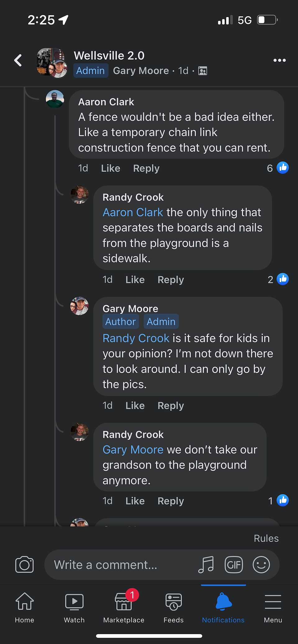Open the GIF picker icon
The image size is (298, 644).
(234, 565)
